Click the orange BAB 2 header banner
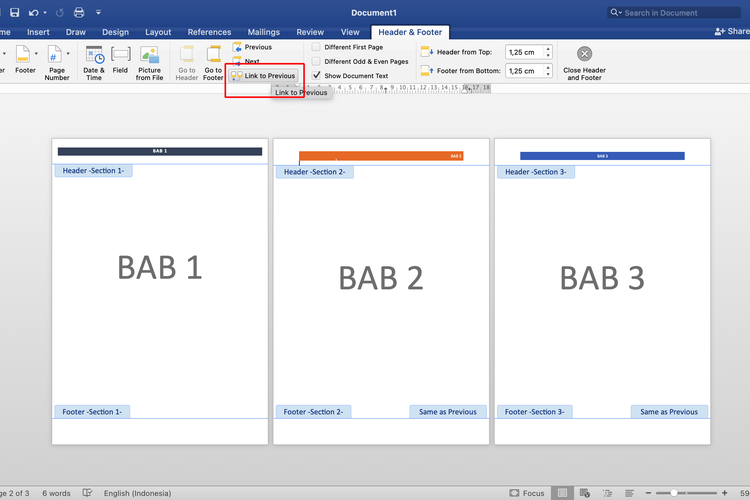750x500 pixels. 381,156
